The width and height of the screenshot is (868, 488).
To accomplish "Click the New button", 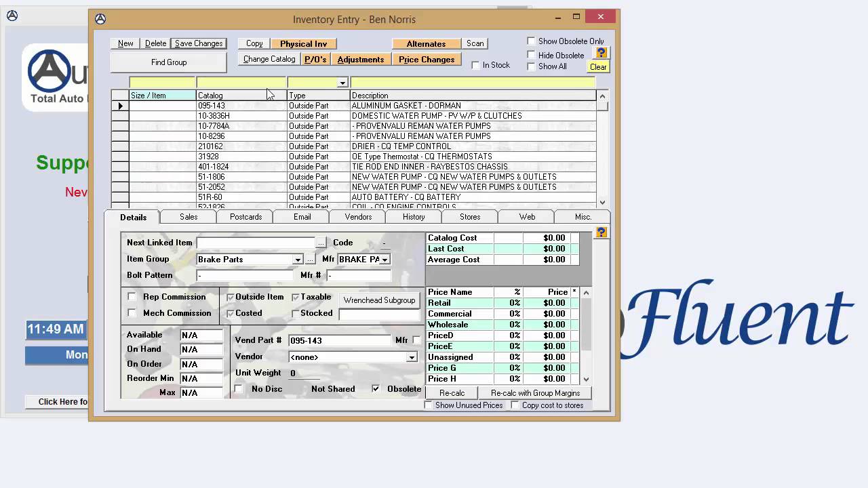I will pos(125,43).
